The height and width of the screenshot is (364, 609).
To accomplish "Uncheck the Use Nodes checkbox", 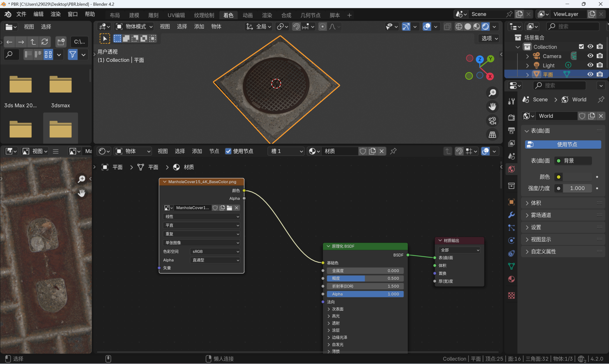I will [228, 151].
